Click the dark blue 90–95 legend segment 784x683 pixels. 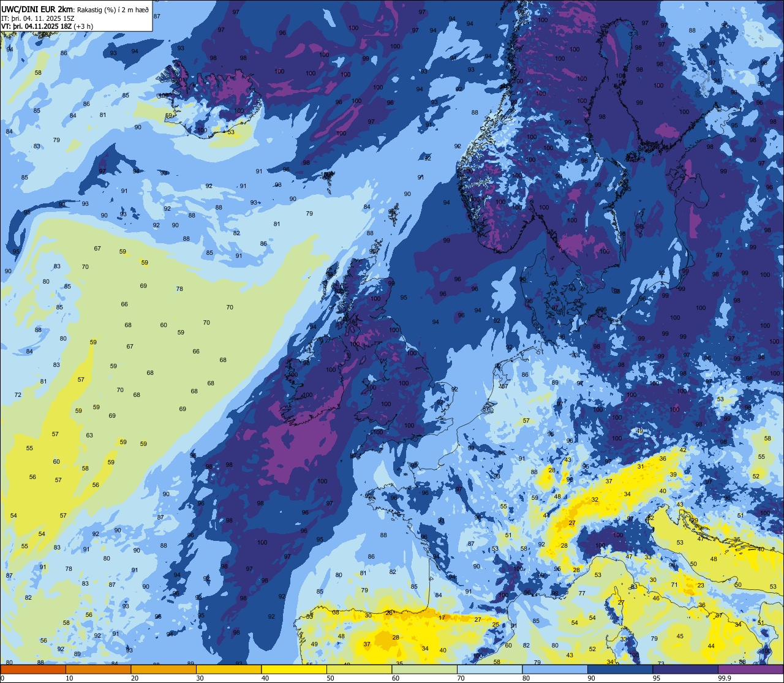coord(620,669)
